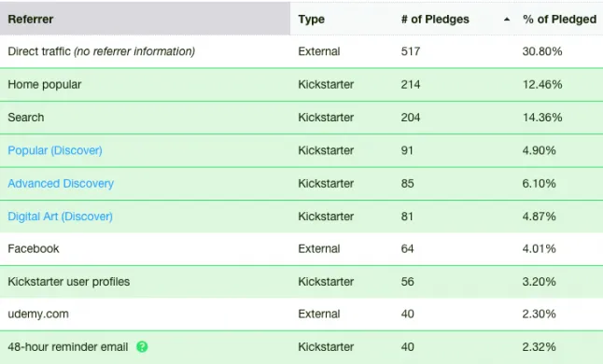Viewport: 603px width, 364px height.
Task: Select the udemy.com referrer row
Action: click(x=301, y=314)
